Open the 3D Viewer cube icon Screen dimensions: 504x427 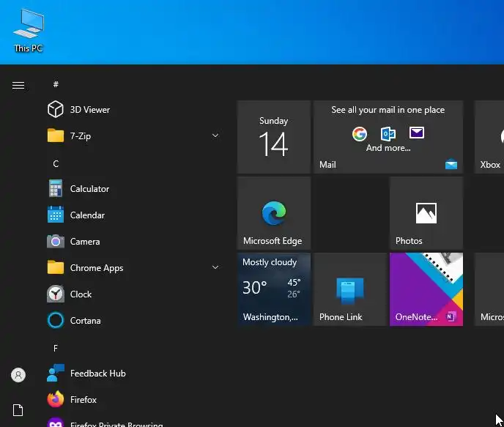(56, 109)
